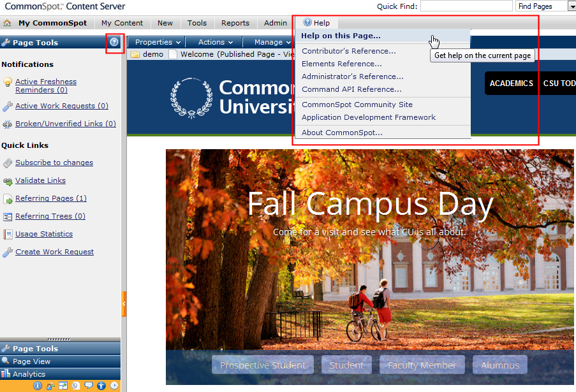Open Referring Pages (1) link

(50, 198)
